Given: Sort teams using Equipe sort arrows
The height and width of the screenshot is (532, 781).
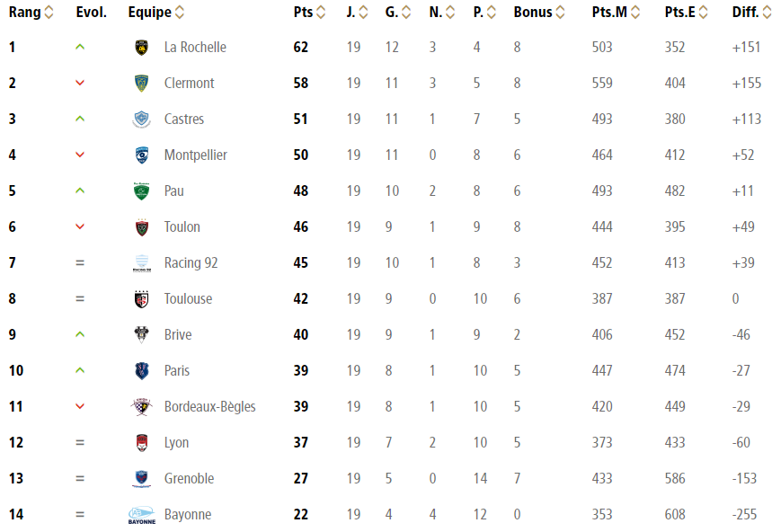Looking at the screenshot, I should pyautogui.click(x=180, y=13).
